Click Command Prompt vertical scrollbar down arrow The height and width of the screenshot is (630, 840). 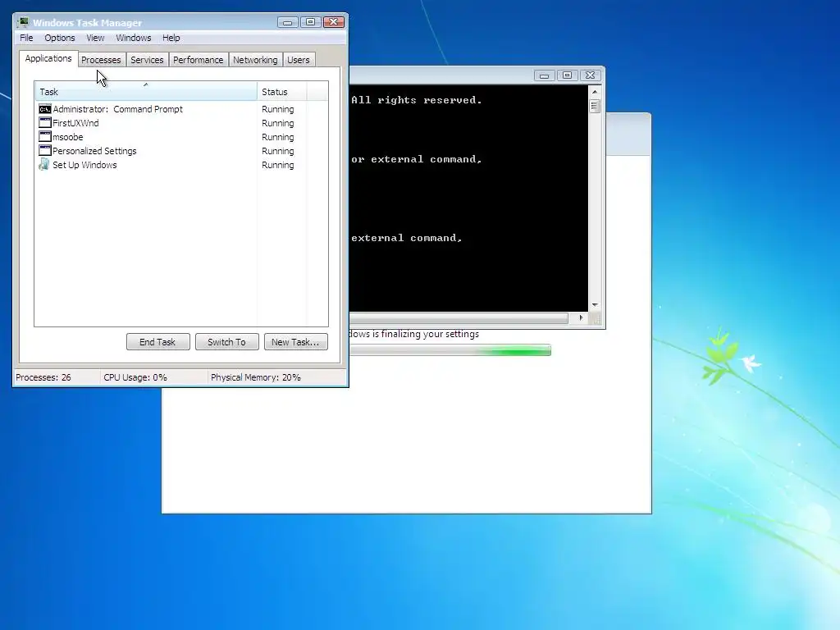595,305
